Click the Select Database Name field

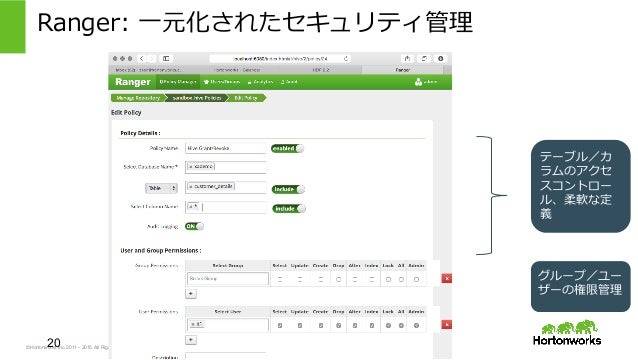tap(225, 167)
